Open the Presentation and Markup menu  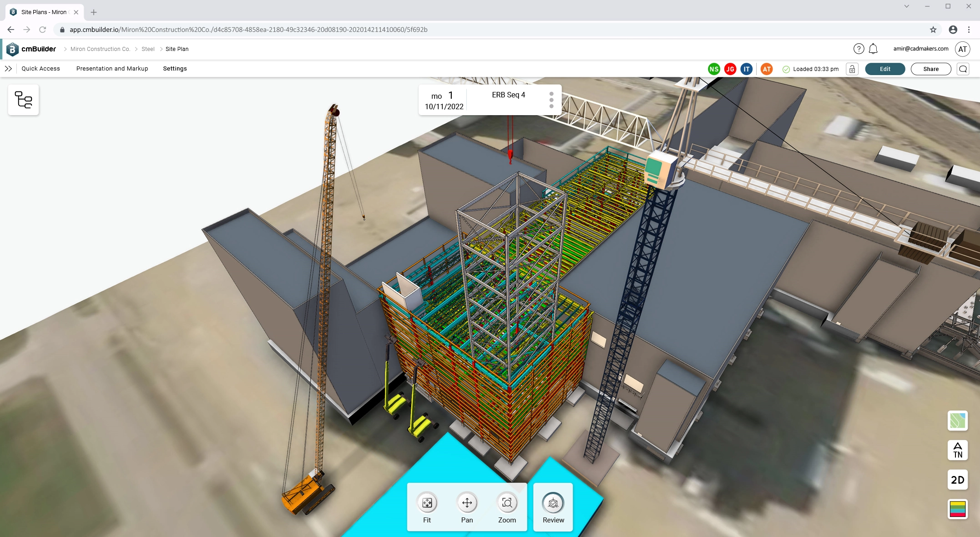(112, 69)
